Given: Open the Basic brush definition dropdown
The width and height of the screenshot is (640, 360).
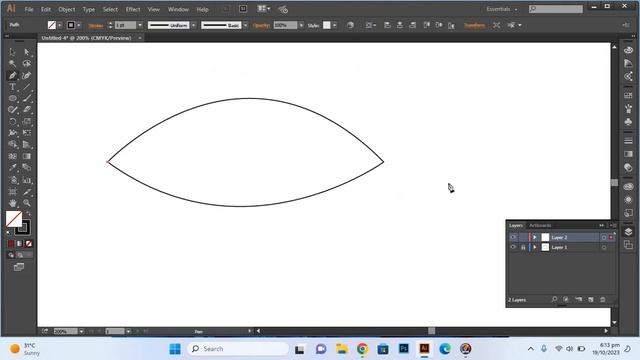Looking at the screenshot, I should (245, 25).
